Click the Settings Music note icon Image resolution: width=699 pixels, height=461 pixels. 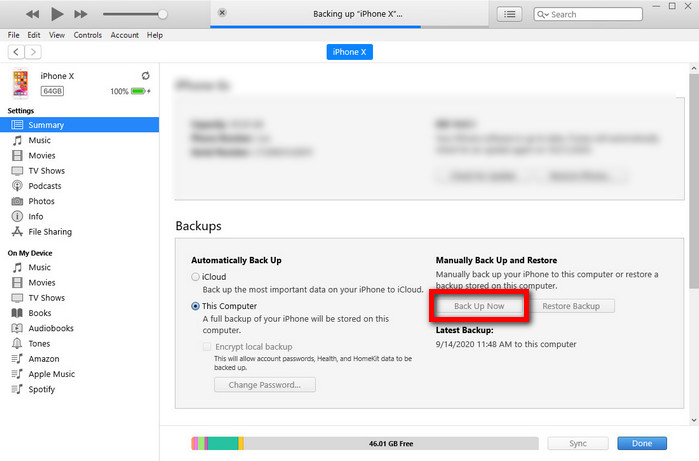coord(17,140)
